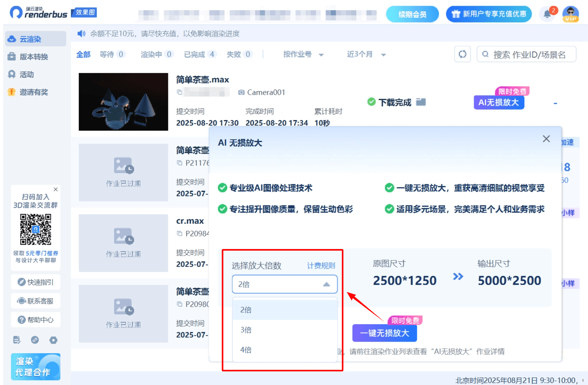Viewport: 588px width, 385px height.
Task: Click the QR code image
Action: pyautogui.click(x=36, y=229)
